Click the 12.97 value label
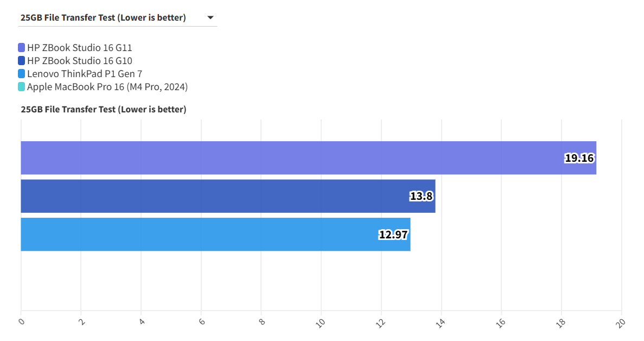This screenshot has height=341, width=644. tap(393, 235)
